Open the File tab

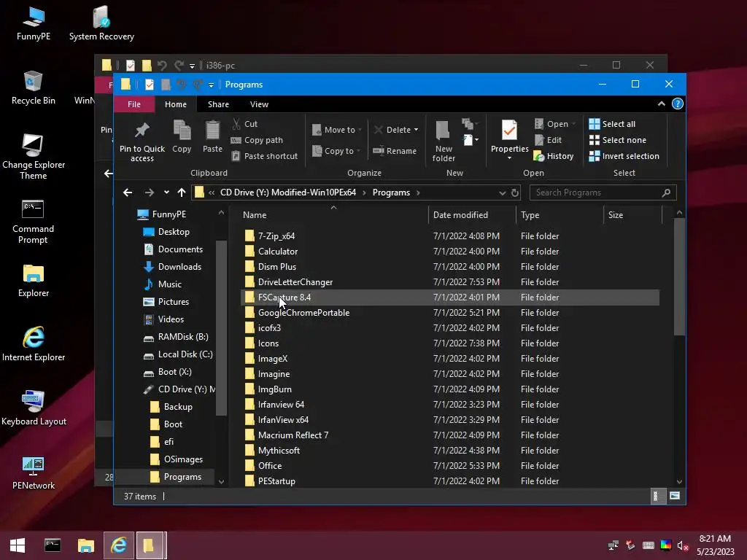(134, 104)
